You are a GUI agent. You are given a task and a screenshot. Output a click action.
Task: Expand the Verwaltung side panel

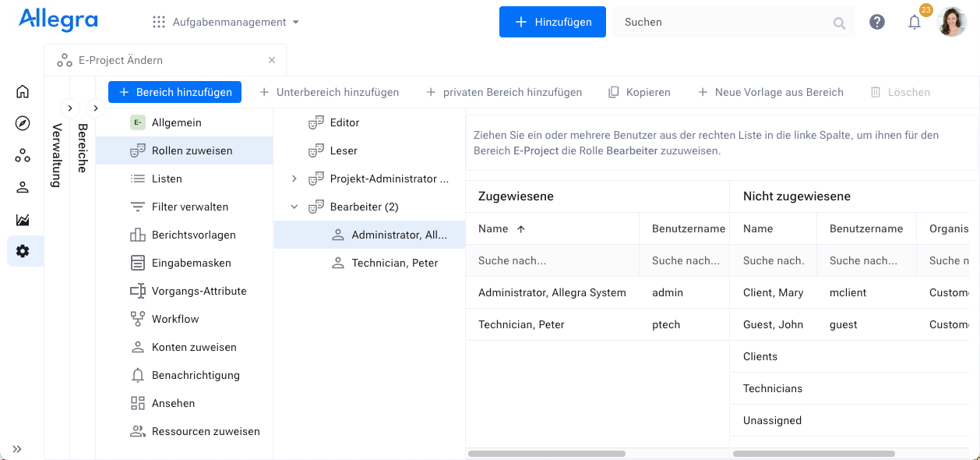[x=69, y=108]
